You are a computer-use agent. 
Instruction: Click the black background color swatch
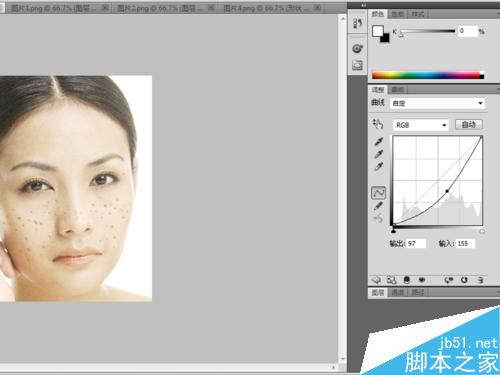pos(386,39)
